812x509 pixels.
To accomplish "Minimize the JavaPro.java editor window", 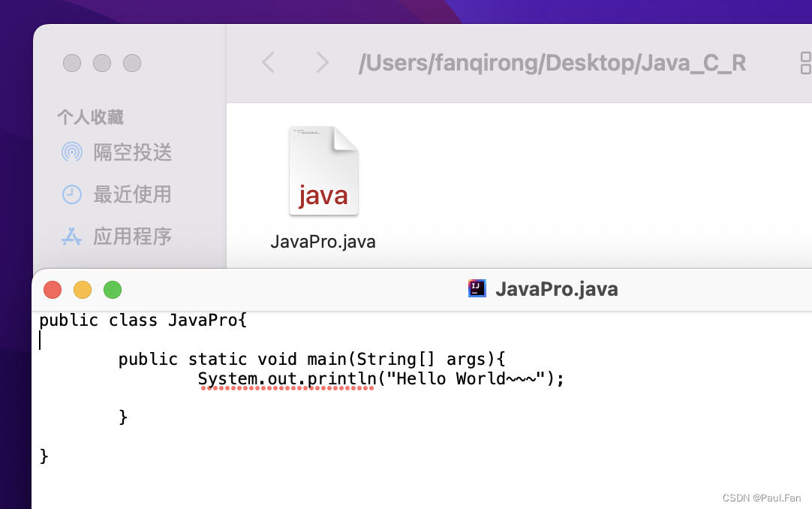I will (83, 290).
